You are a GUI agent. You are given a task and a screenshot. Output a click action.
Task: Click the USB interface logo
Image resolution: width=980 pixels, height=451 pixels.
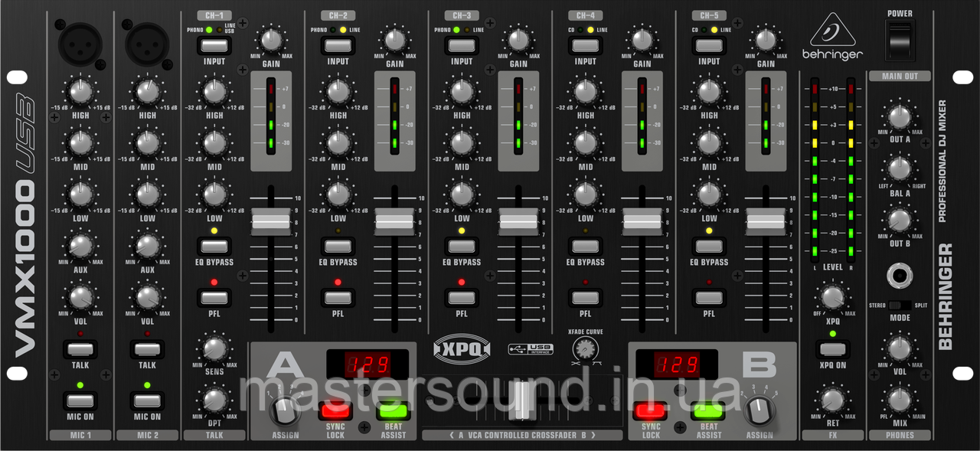coord(530,349)
